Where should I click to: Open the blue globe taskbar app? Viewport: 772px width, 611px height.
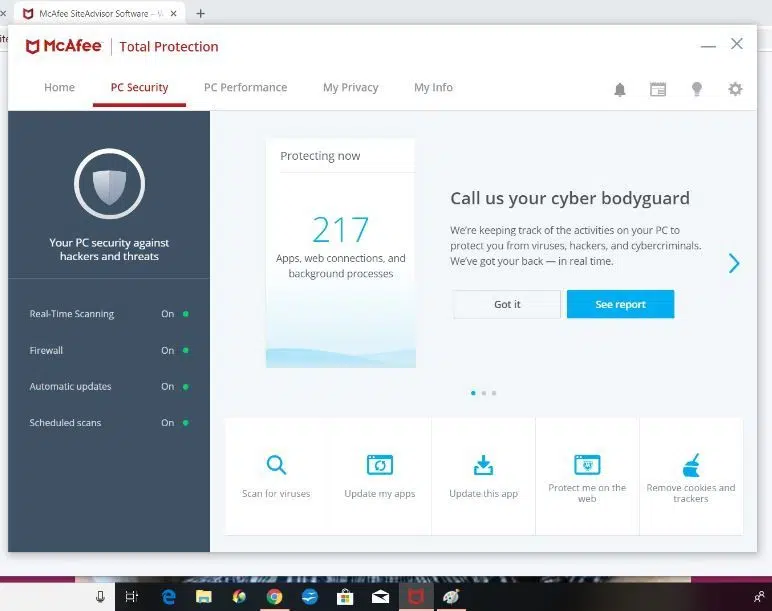pos(310,597)
